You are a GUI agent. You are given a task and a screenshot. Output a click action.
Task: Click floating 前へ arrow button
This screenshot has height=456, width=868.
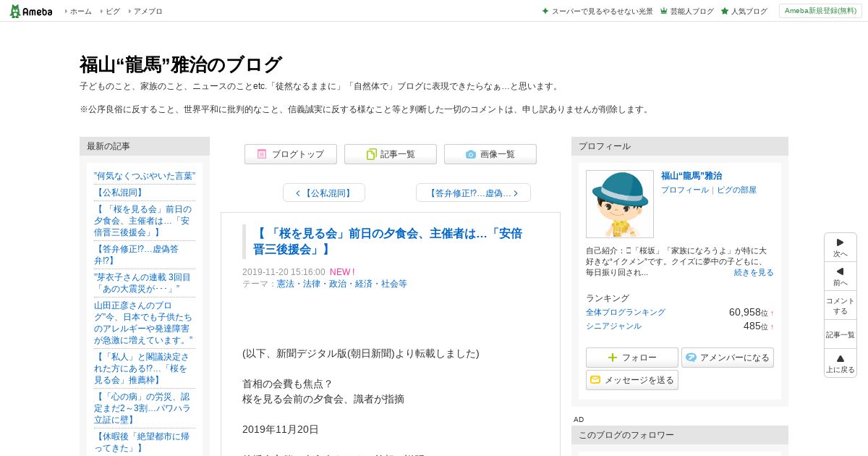pyautogui.click(x=841, y=276)
